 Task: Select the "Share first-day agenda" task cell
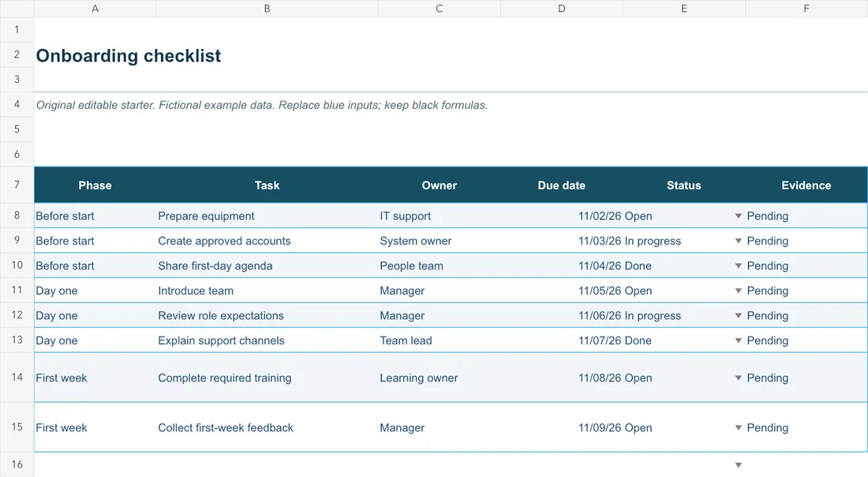tap(267, 266)
